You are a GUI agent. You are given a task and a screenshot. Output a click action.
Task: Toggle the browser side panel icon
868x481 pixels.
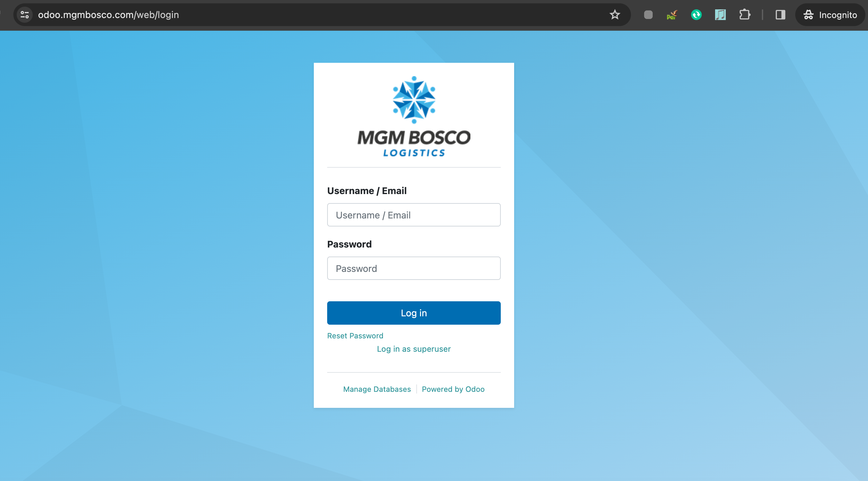click(x=781, y=15)
